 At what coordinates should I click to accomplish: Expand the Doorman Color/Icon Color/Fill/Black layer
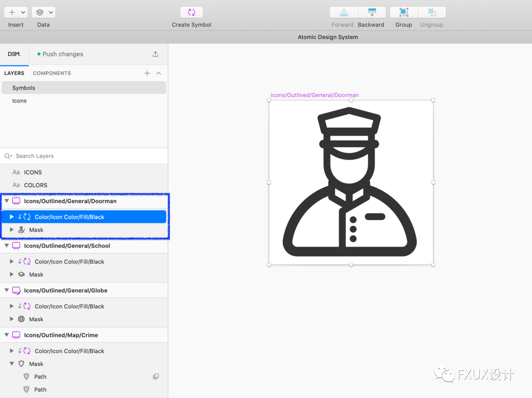11,217
